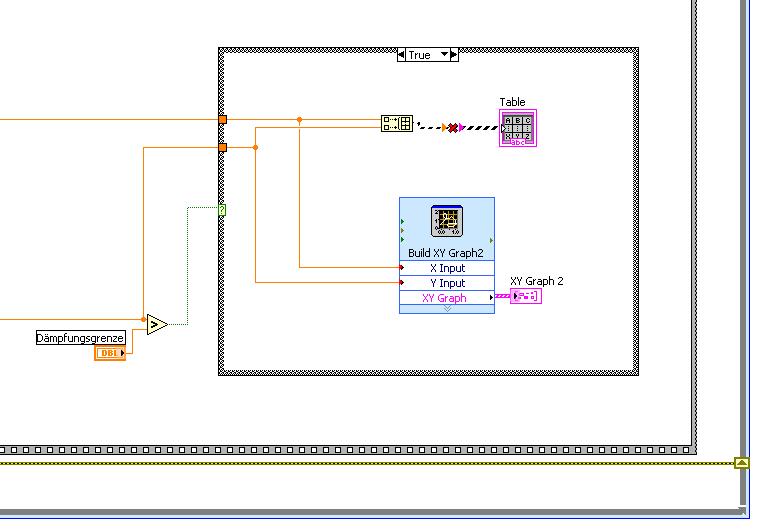Image resolution: width=772 pixels, height=532 pixels.
Task: Click the wire junction dot above Build Array
Action: (299, 120)
